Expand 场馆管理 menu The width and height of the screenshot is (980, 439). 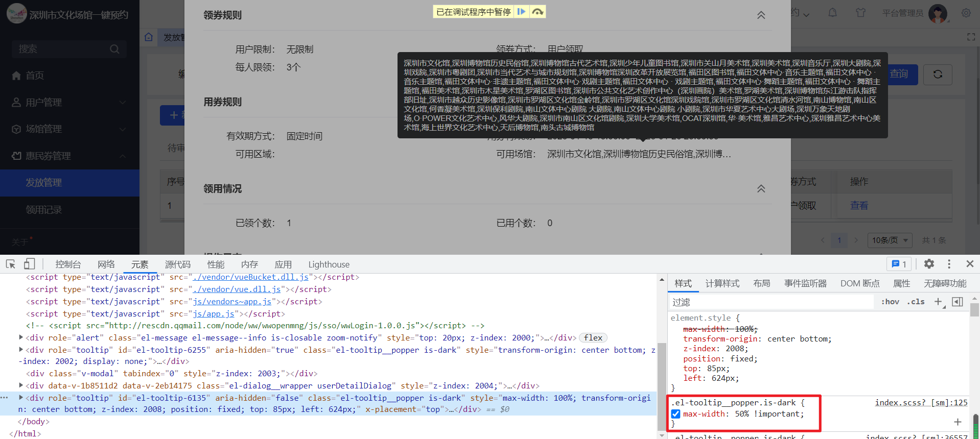coord(69,129)
